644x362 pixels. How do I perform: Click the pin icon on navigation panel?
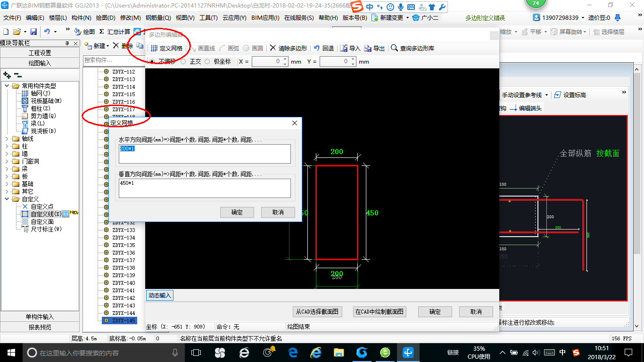67,43
